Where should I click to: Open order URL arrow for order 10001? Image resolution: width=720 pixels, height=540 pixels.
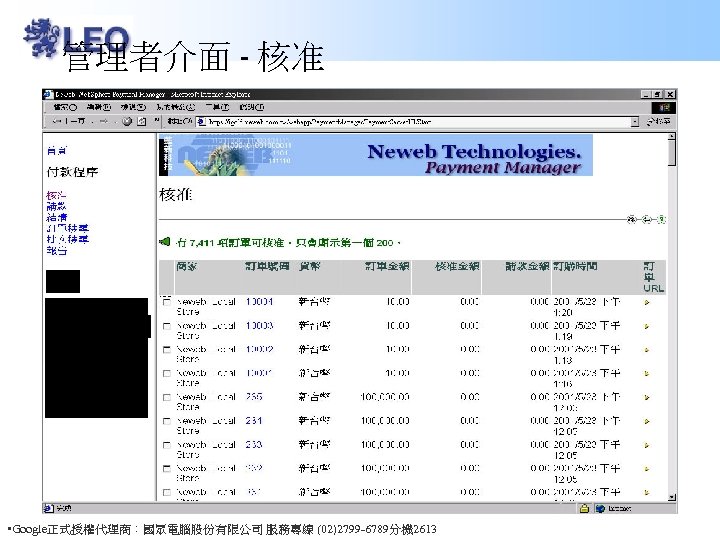click(x=647, y=374)
